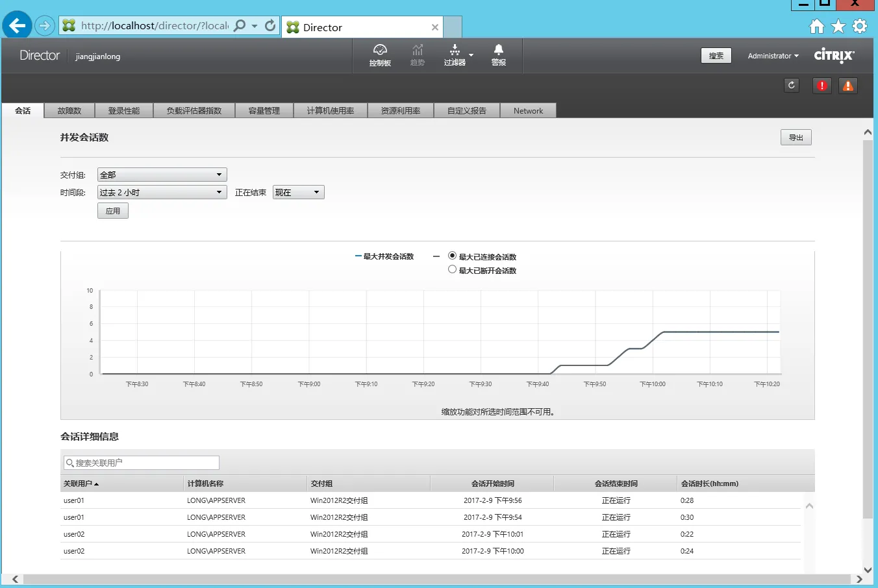Open the 控制板 dashboard icon
Image resolution: width=878 pixels, height=588 pixels.
click(380, 55)
